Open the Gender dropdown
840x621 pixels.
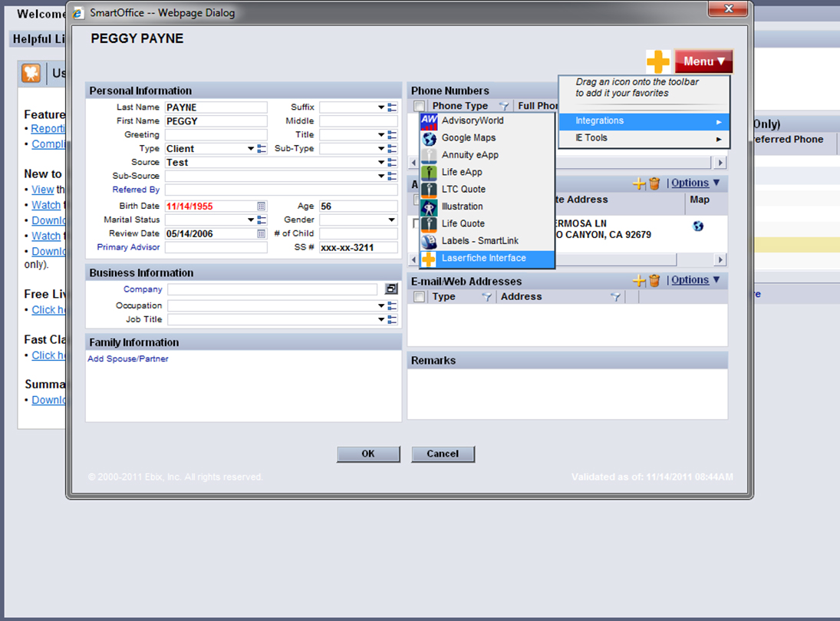click(391, 220)
